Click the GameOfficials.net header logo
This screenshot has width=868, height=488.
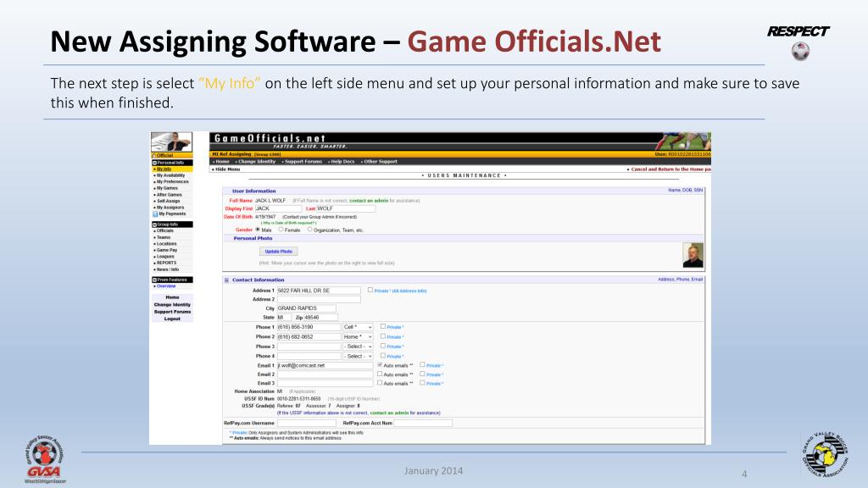click(270, 138)
